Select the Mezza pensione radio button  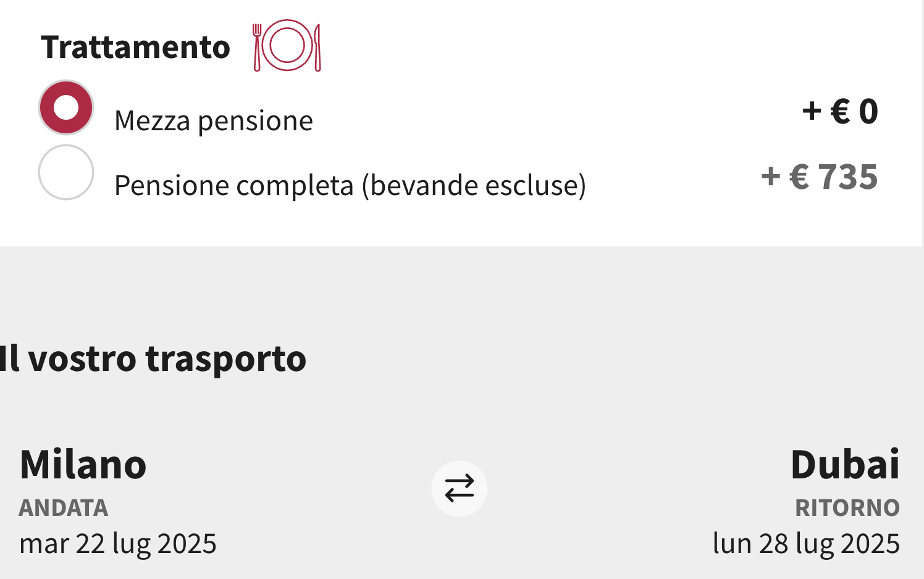pos(66,107)
